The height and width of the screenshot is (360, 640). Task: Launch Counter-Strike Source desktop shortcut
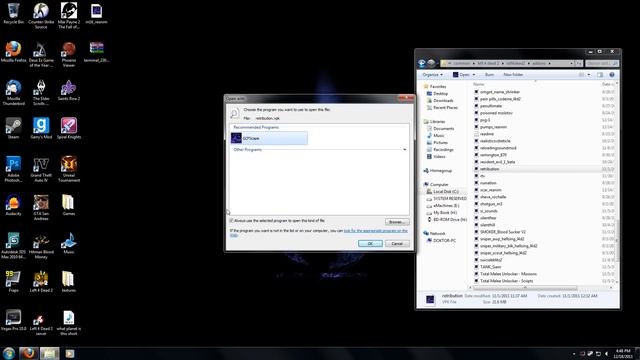pyautogui.click(x=41, y=16)
